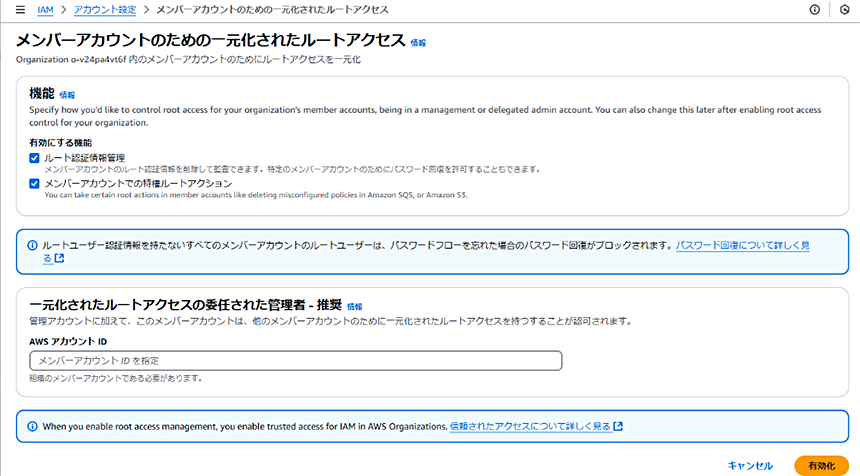860x476 pixels.
Task: Click the current page breadcrumb text
Action: pos(272,10)
